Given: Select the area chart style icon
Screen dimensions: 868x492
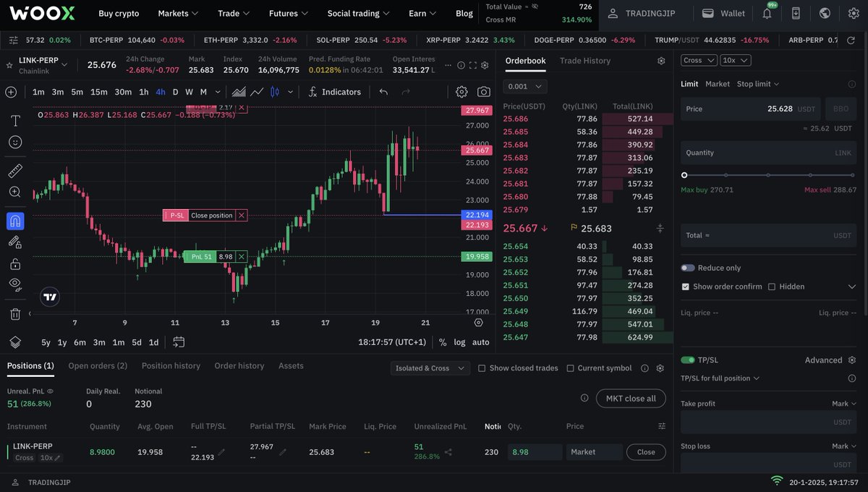Looking at the screenshot, I should point(238,92).
